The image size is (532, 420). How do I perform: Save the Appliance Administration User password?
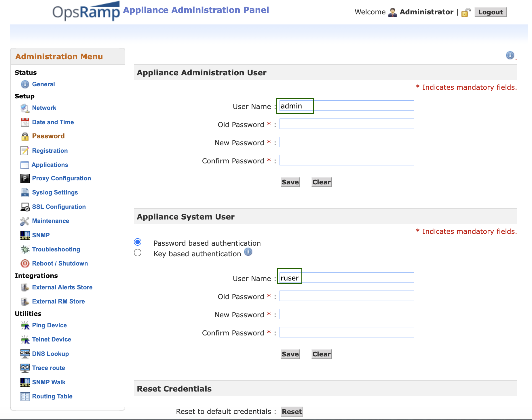click(x=290, y=182)
